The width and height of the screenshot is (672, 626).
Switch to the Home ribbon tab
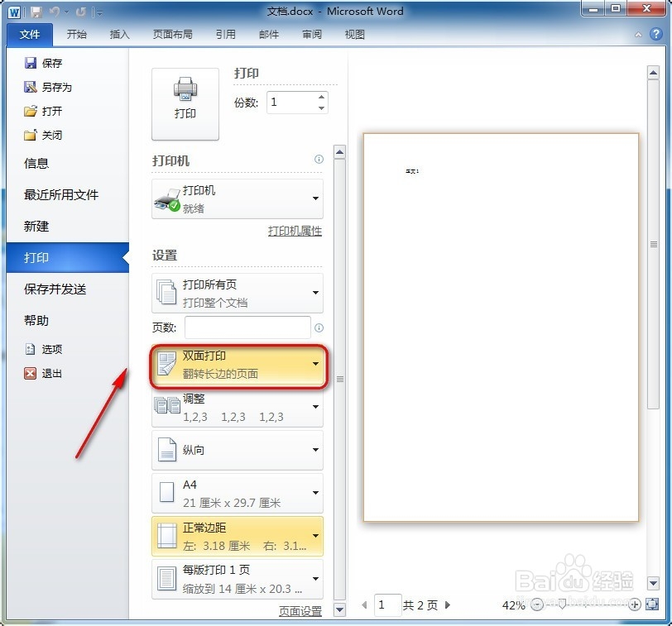click(77, 34)
